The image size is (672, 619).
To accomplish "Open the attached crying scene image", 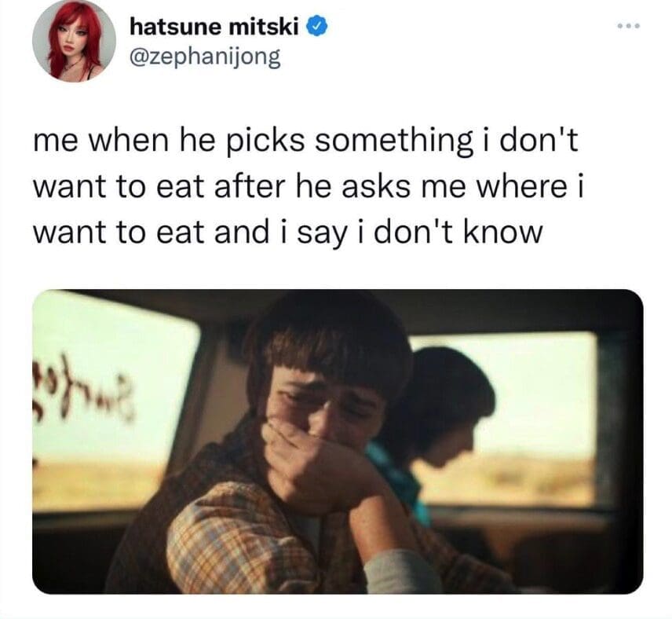I will coord(338,441).
